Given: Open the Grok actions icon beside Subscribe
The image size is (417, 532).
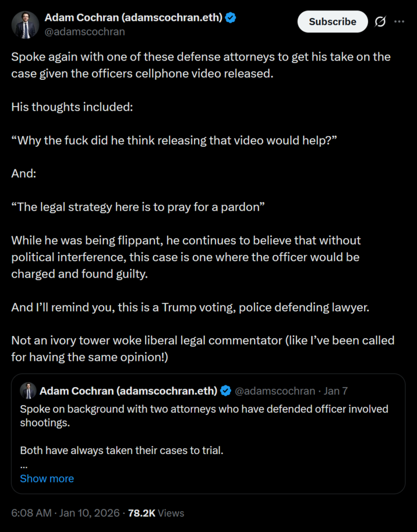Looking at the screenshot, I should 380,22.
